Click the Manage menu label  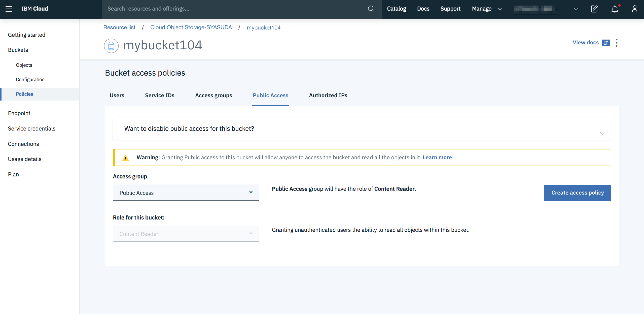pos(481,9)
